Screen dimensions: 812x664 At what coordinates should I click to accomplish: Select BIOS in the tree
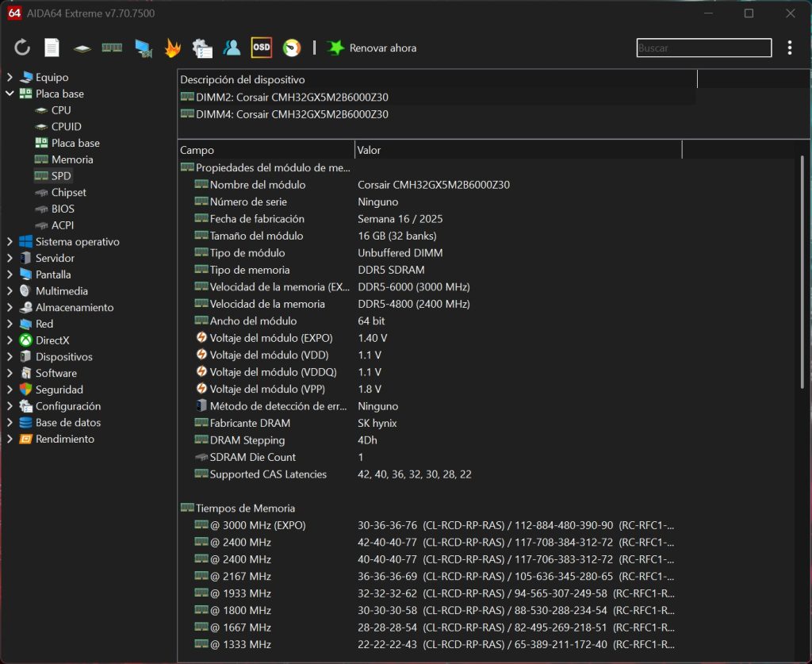63,209
